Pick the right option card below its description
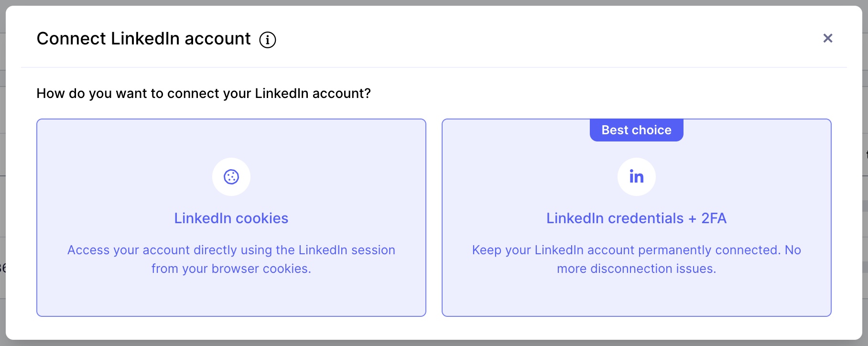The width and height of the screenshot is (868, 346). coord(637,296)
